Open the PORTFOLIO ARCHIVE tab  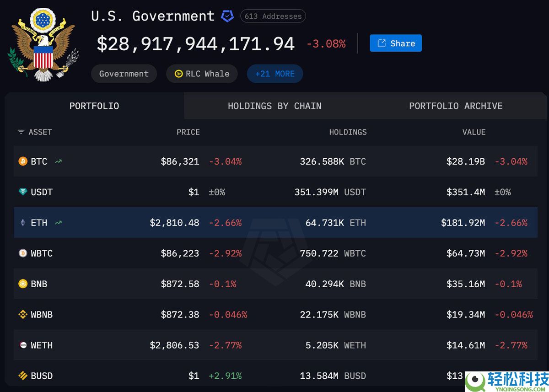point(456,106)
